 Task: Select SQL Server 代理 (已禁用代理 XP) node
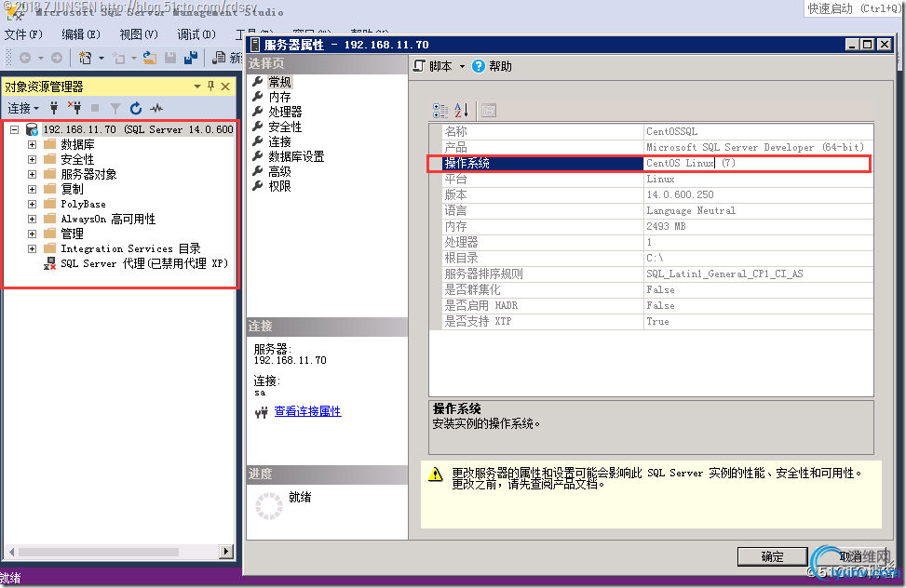point(144,264)
